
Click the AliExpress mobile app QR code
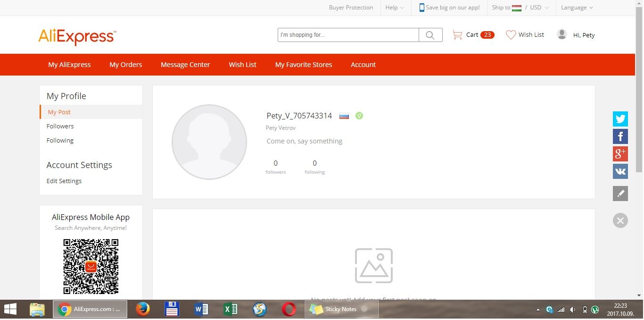(x=91, y=267)
